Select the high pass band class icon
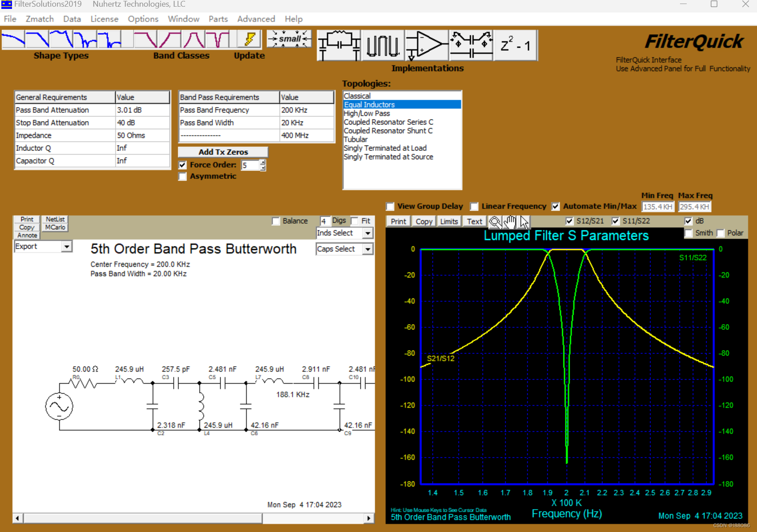The image size is (757, 532). point(170,39)
